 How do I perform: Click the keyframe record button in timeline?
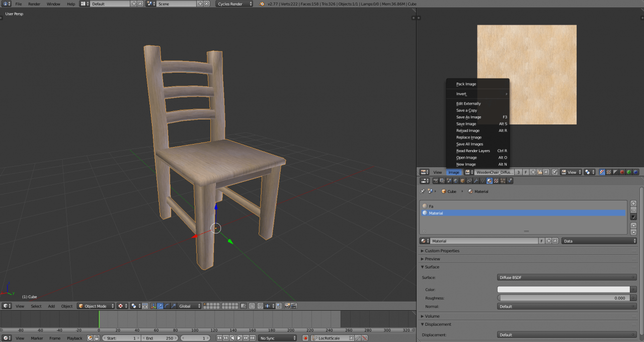coord(305,338)
